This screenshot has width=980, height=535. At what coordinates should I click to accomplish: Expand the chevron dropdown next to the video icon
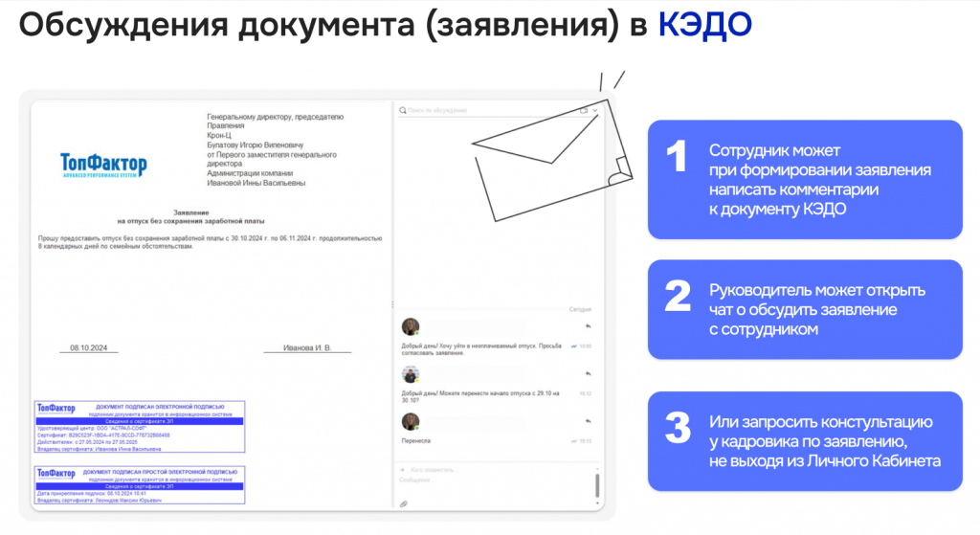coord(595,110)
